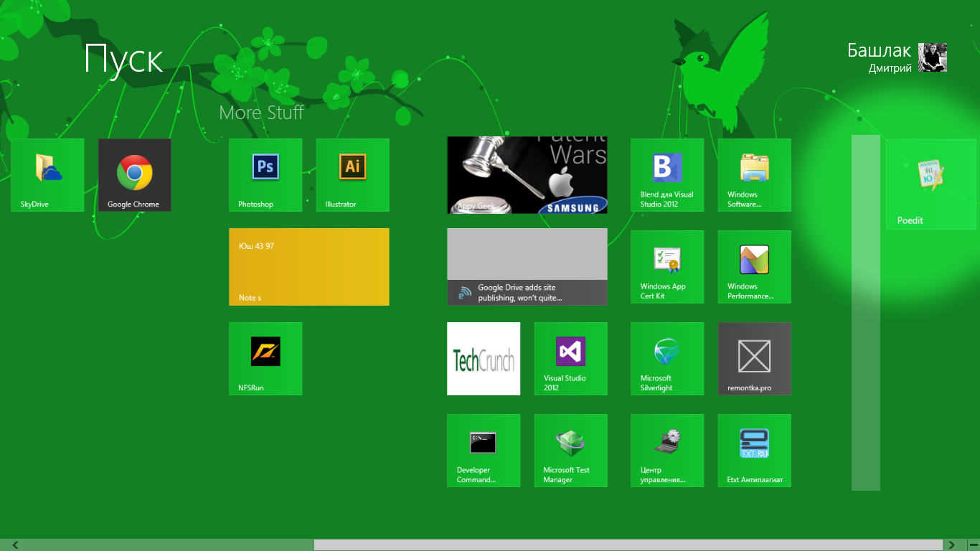Click the horizontal scrollbar thumb
The height and width of the screenshot is (551, 980).
[628, 545]
